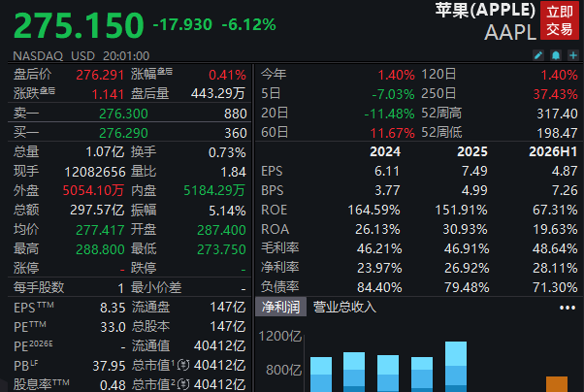Click the day high 288.800
Screen dimensions: 584x392
[100, 249]
